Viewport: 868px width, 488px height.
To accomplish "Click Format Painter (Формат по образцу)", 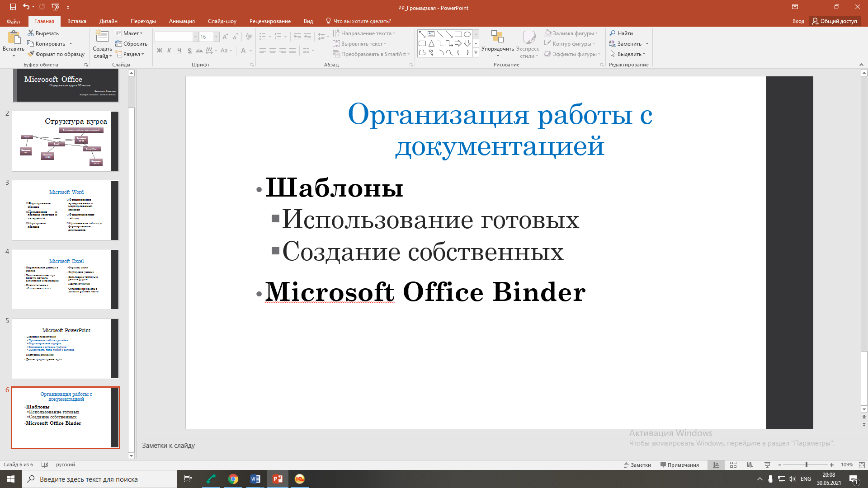I will tap(56, 54).
